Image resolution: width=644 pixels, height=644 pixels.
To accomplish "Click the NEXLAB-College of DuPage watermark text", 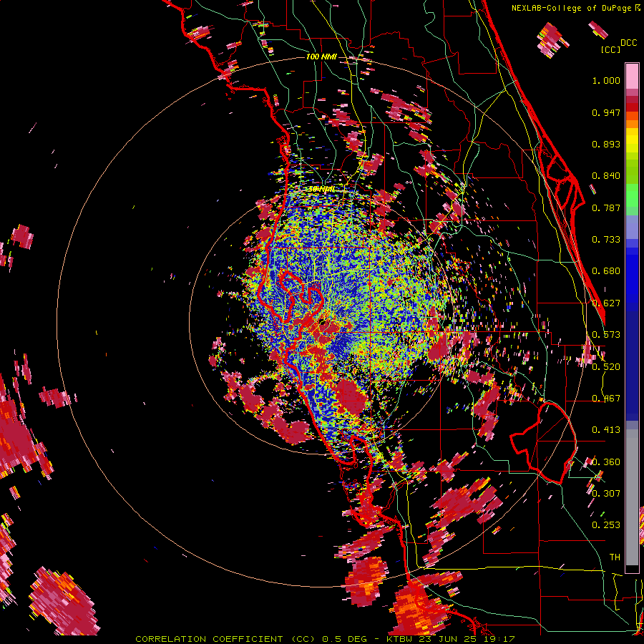I will pos(575,8).
